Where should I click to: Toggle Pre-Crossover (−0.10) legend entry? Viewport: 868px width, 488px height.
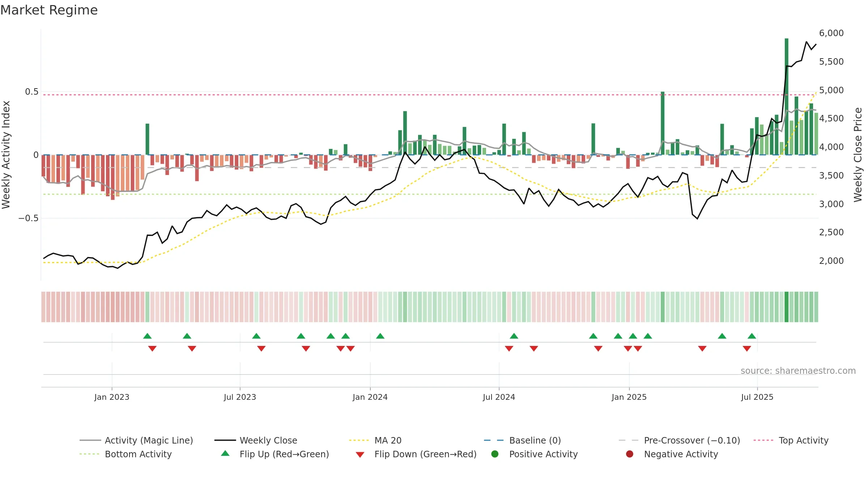pyautogui.click(x=679, y=440)
